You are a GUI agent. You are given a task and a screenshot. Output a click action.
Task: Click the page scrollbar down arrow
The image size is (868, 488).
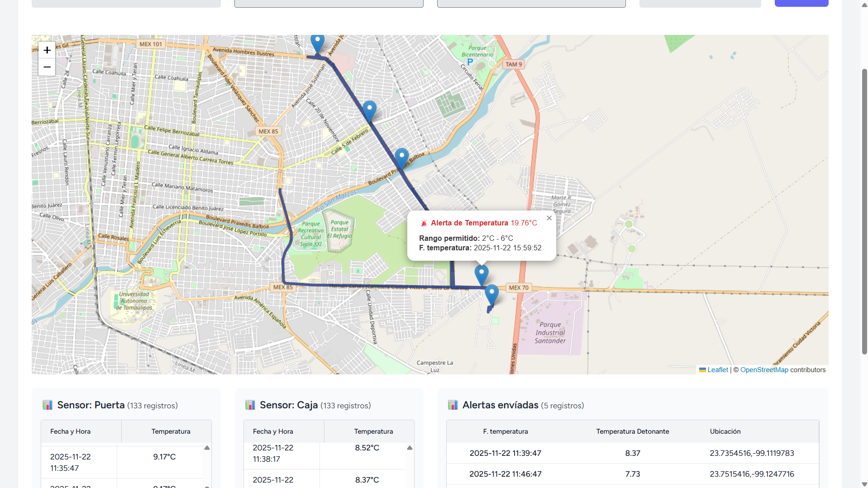(864, 484)
